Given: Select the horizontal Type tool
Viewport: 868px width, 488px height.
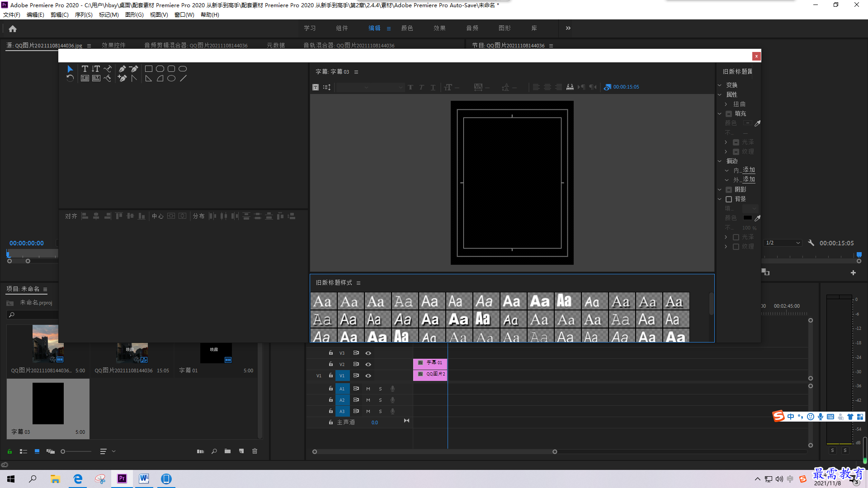Looking at the screenshot, I should coord(85,69).
